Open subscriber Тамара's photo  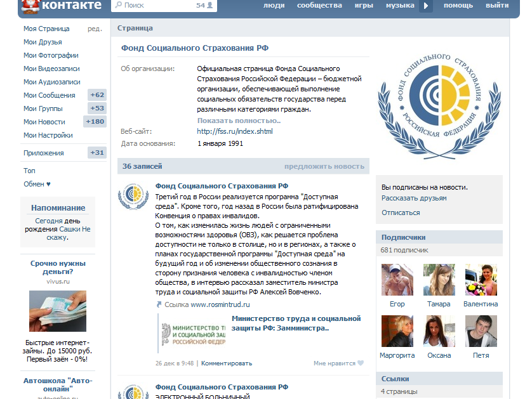[439, 280]
